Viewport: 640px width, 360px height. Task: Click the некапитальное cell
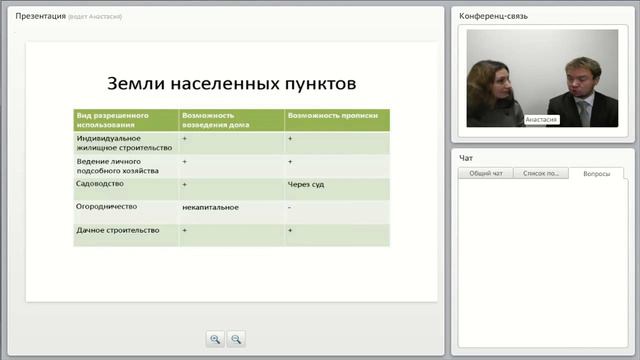[231, 212]
